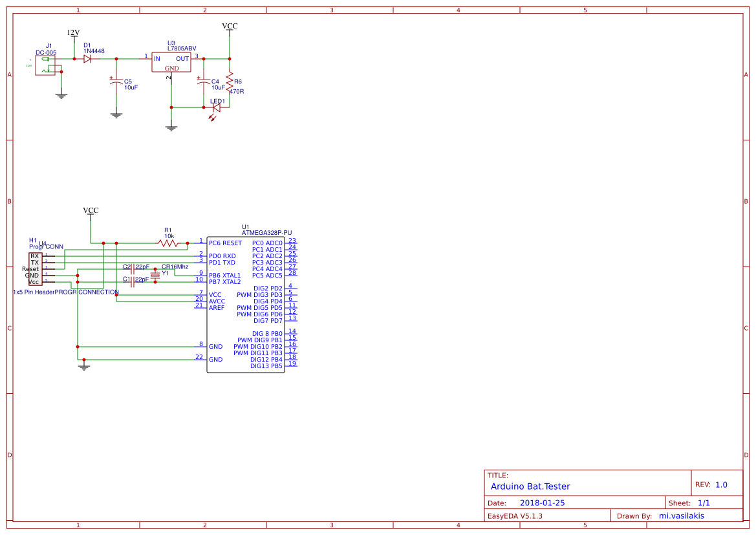Screen dimensions: 756x535
Task: Click the 'PWM DIG3 PD3' pin label
Action: click(259, 295)
